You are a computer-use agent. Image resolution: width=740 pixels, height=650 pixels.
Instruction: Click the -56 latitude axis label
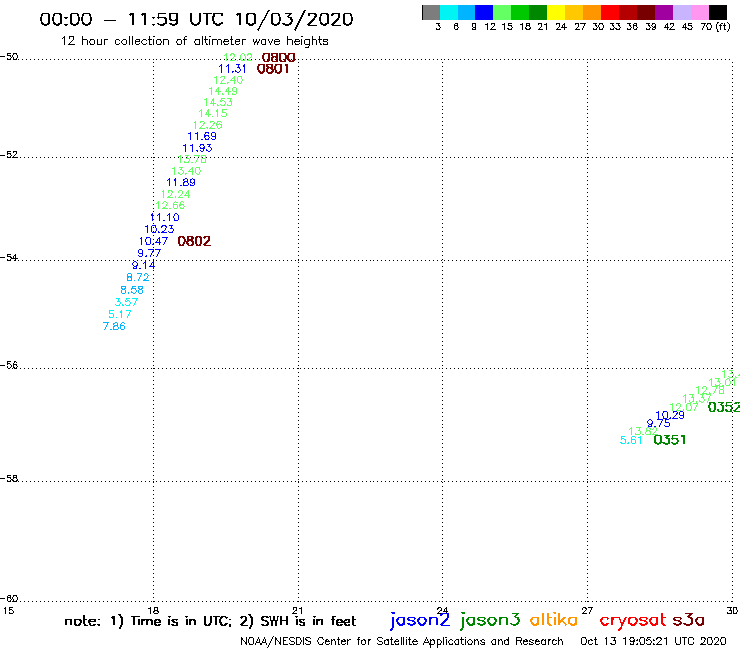pyautogui.click(x=9, y=365)
